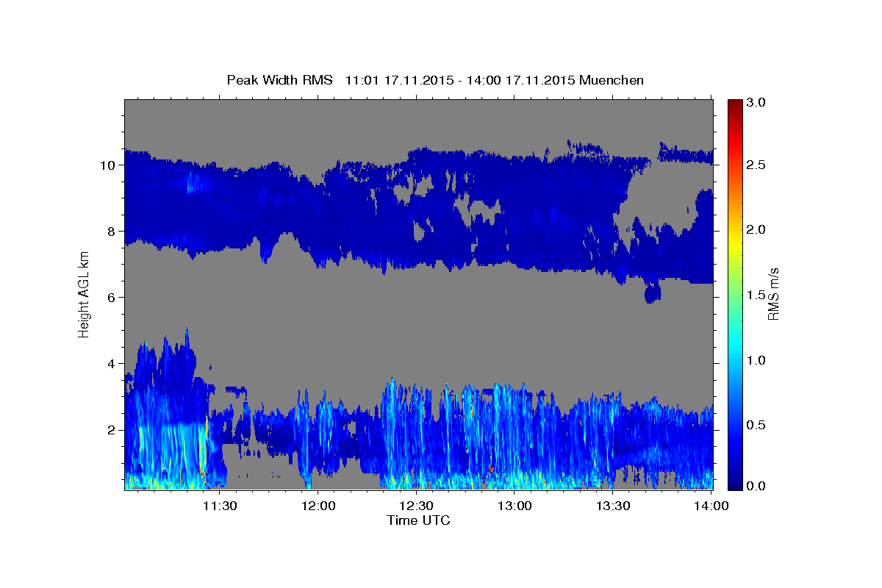Click the '14:00' time axis label
The height and width of the screenshot is (588, 882).
point(711,506)
